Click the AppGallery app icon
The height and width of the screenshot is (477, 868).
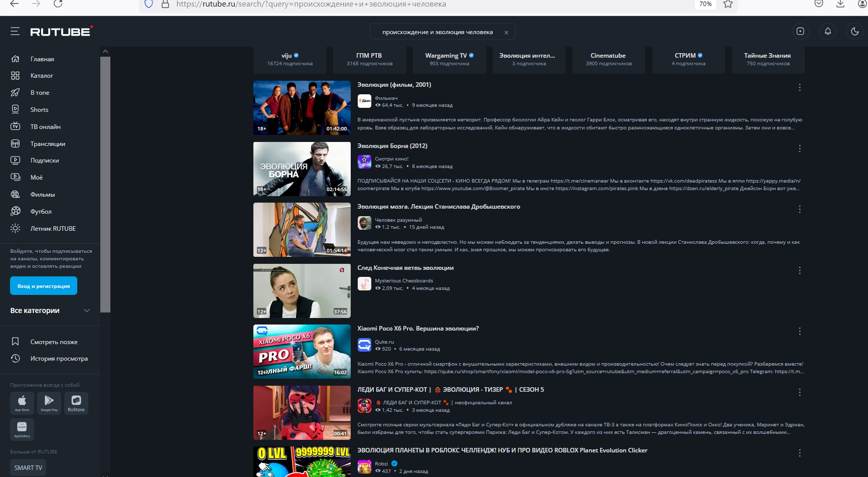(x=22, y=429)
